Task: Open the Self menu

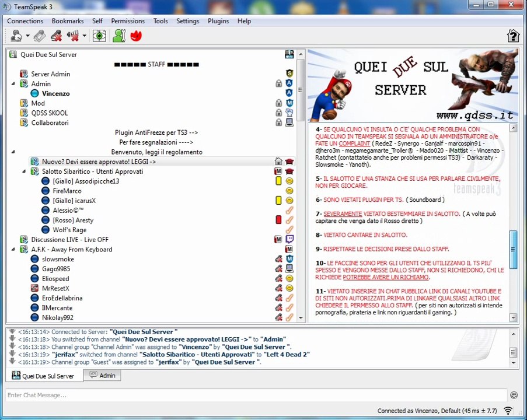Action: (97, 21)
